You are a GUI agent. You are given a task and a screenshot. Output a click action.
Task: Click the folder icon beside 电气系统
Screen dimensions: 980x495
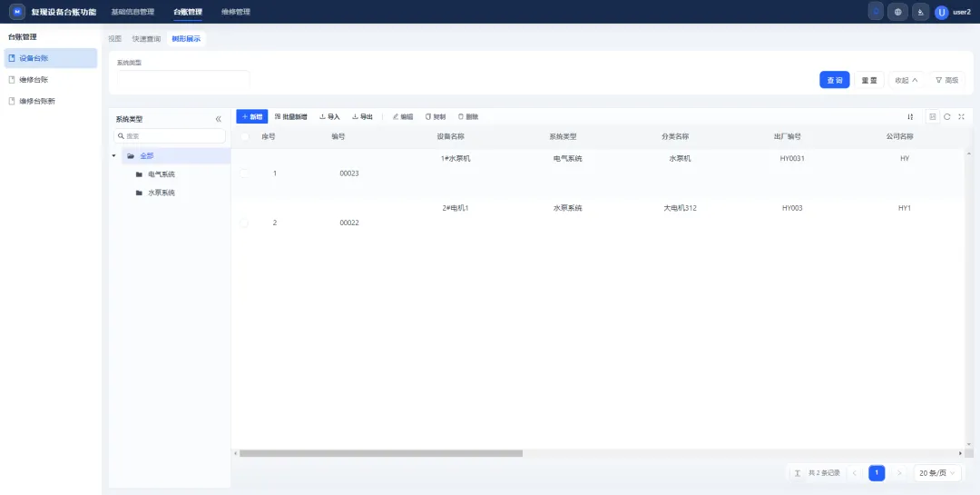[139, 174]
